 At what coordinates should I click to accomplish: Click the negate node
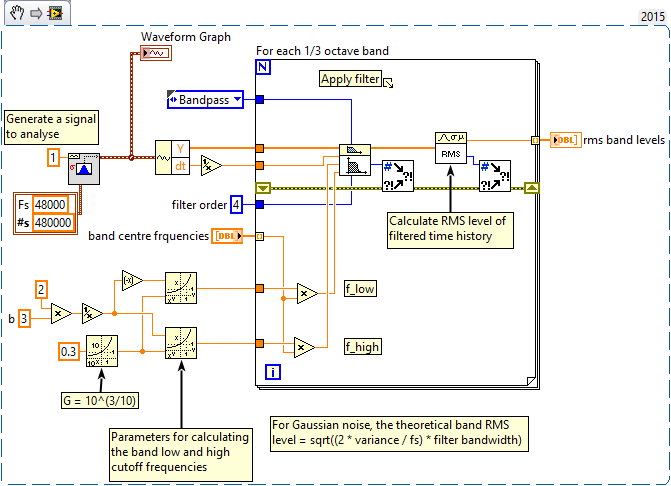(132, 281)
